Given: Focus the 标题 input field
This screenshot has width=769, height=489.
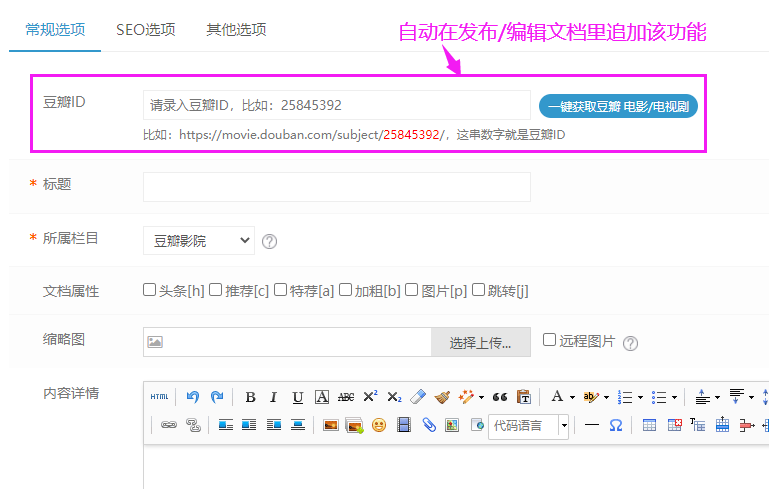Looking at the screenshot, I should click(337, 187).
